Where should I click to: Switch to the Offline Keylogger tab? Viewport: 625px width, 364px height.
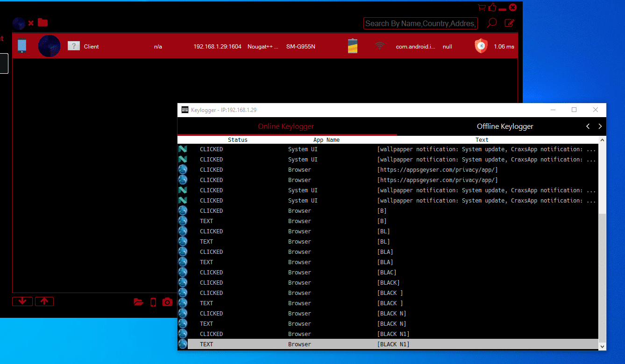click(x=504, y=126)
